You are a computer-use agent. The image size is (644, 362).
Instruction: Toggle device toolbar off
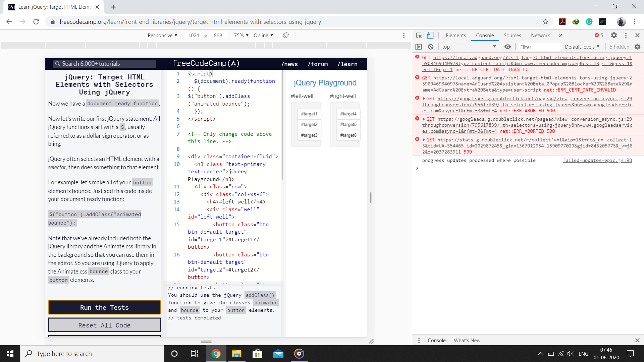point(430,35)
